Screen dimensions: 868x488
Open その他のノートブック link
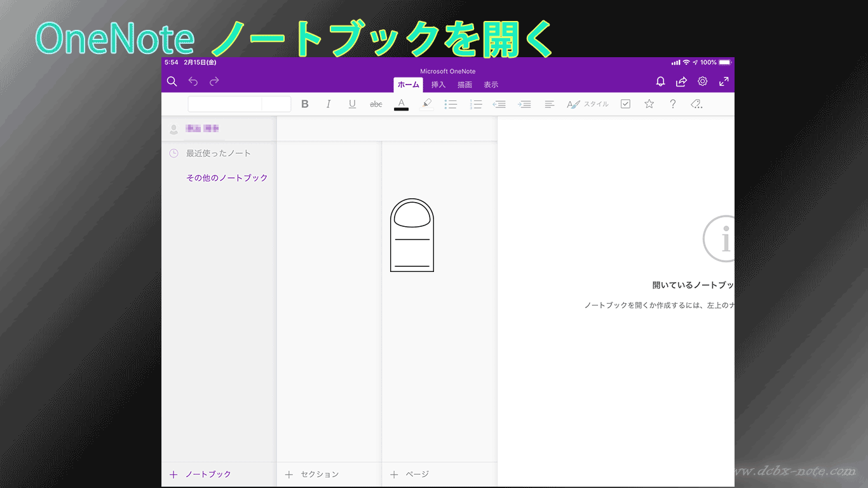click(227, 178)
